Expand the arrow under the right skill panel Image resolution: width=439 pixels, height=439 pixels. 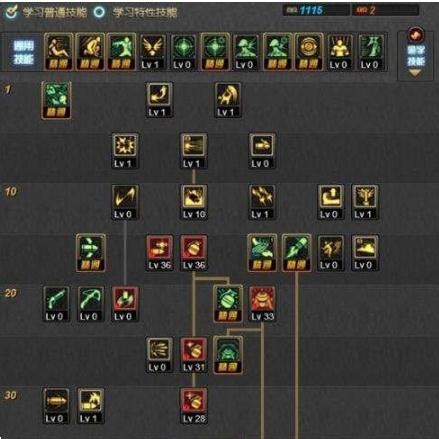[x=415, y=73]
